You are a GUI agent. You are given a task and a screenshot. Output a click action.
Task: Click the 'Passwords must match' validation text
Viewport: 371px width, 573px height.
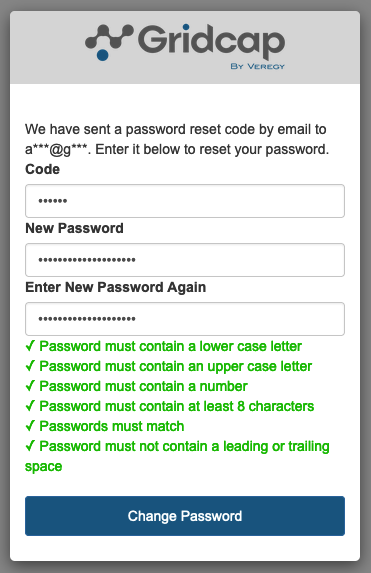[x=111, y=426]
